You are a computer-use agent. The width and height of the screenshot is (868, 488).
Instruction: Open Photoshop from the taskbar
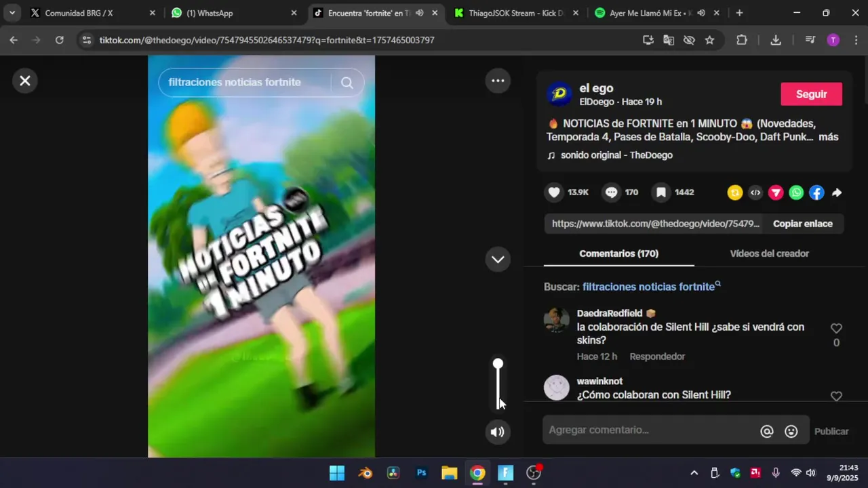tap(422, 472)
